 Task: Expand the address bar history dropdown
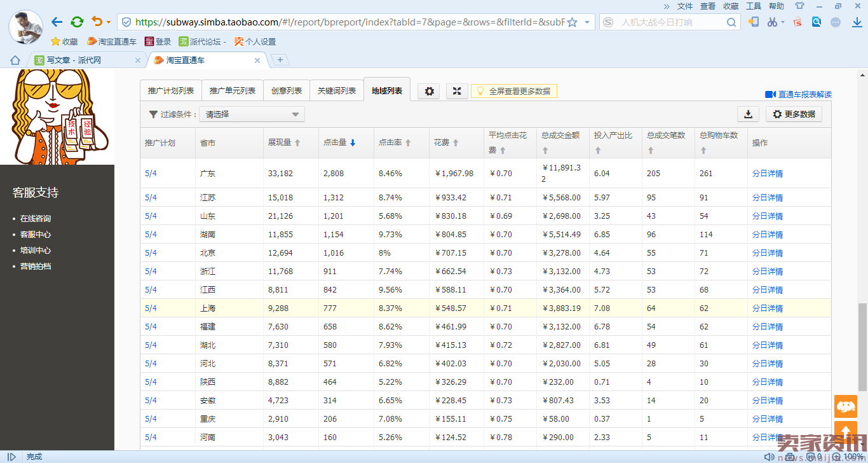coord(587,22)
